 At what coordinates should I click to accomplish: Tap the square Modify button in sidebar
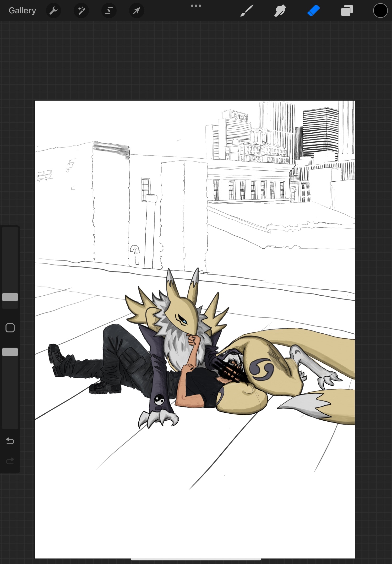coord(10,328)
